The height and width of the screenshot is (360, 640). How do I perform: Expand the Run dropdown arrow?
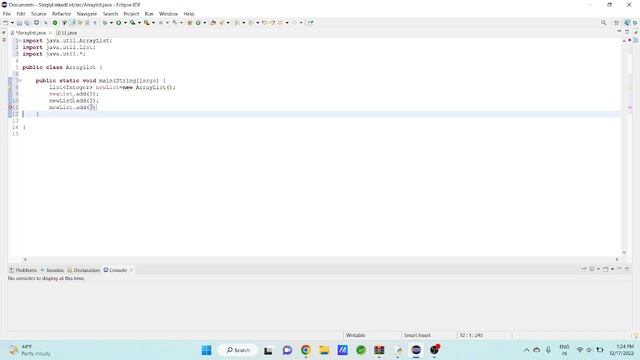point(125,23)
